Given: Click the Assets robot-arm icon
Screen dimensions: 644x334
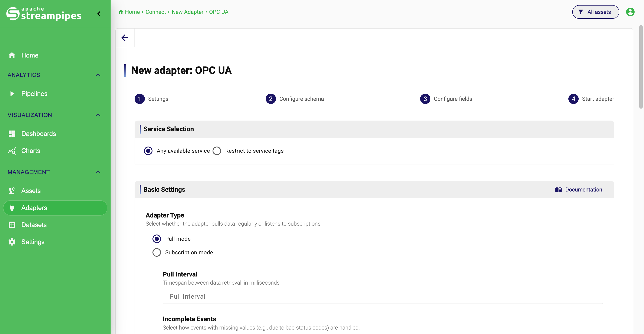Looking at the screenshot, I should click(12, 191).
